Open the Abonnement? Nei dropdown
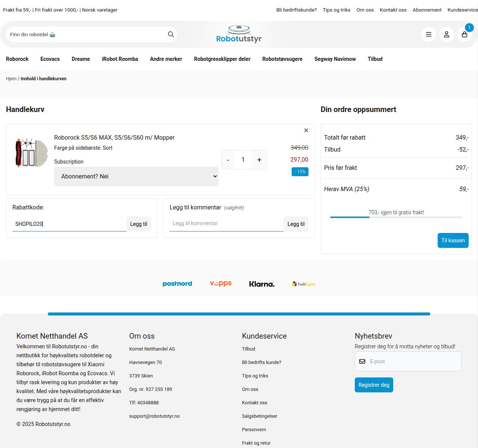Viewport: 478px width, 448px height. click(x=136, y=176)
